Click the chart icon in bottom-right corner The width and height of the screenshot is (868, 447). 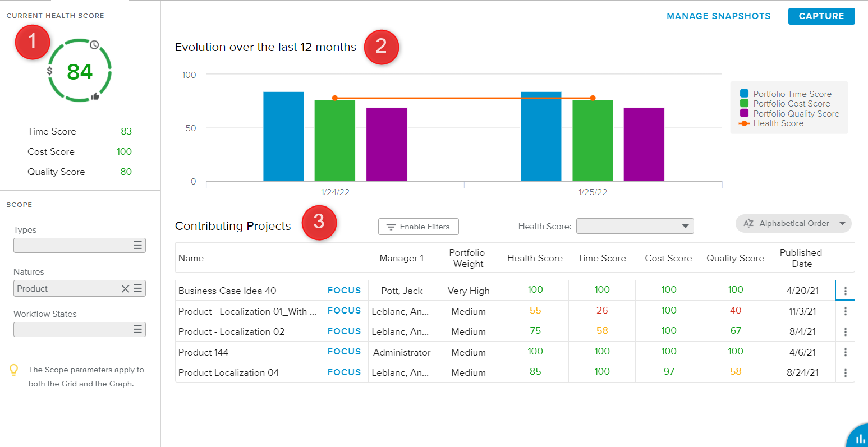859,438
